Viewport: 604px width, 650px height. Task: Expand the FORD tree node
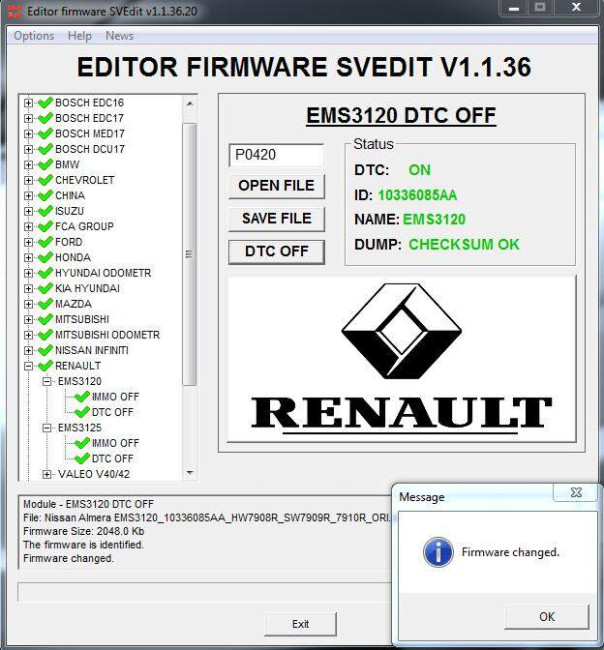tap(28, 242)
